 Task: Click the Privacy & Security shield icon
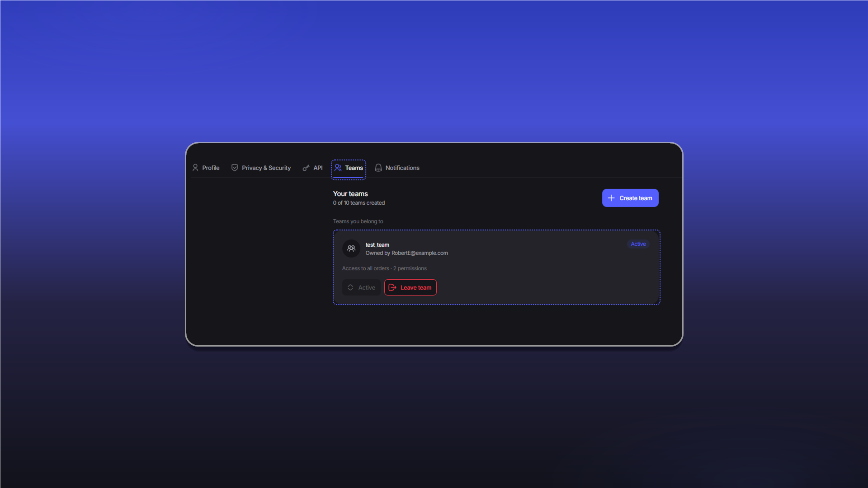pos(235,168)
